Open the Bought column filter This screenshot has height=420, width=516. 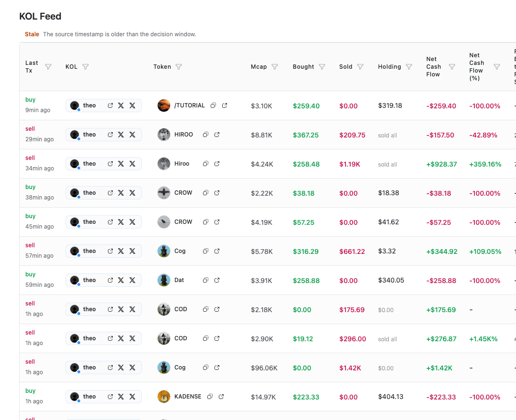pos(322,67)
